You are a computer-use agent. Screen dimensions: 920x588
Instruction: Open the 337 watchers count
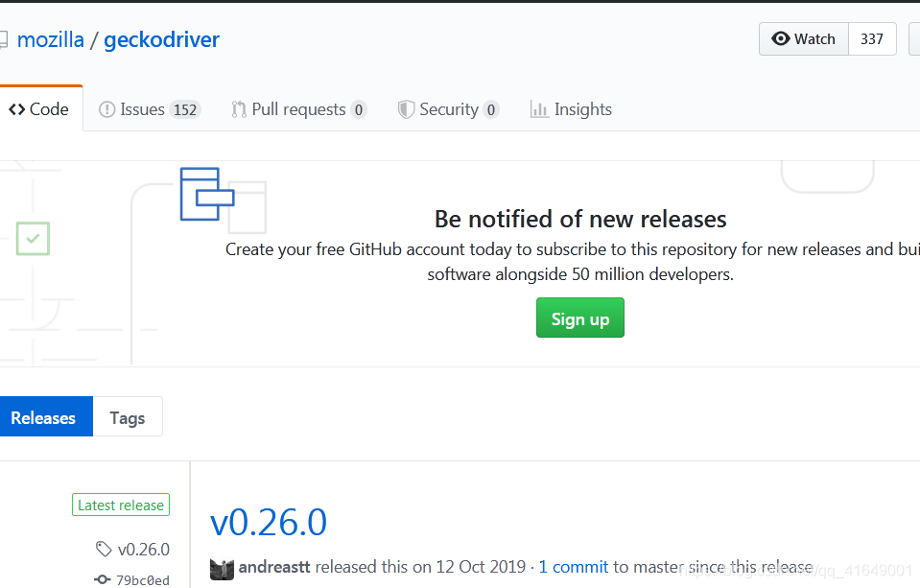click(x=872, y=38)
